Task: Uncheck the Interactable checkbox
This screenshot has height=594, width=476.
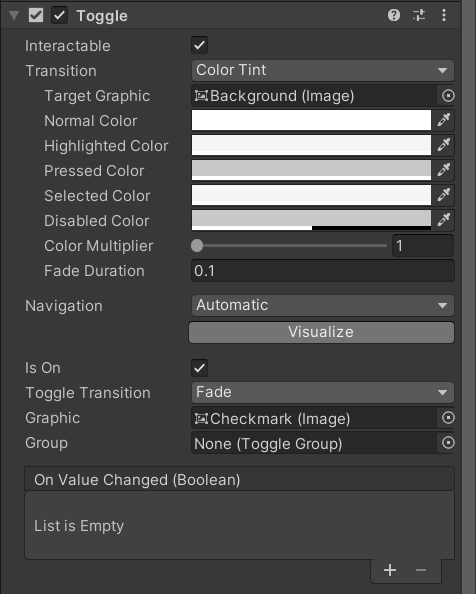Action: (200, 45)
